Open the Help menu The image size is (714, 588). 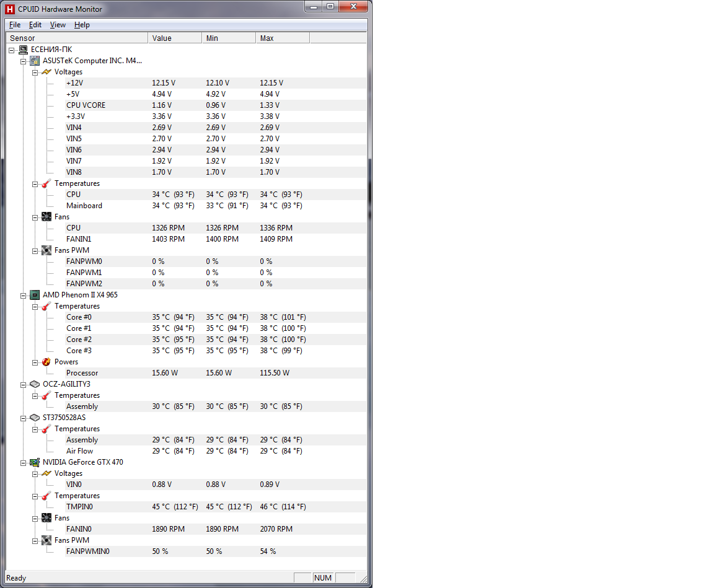pyautogui.click(x=82, y=25)
